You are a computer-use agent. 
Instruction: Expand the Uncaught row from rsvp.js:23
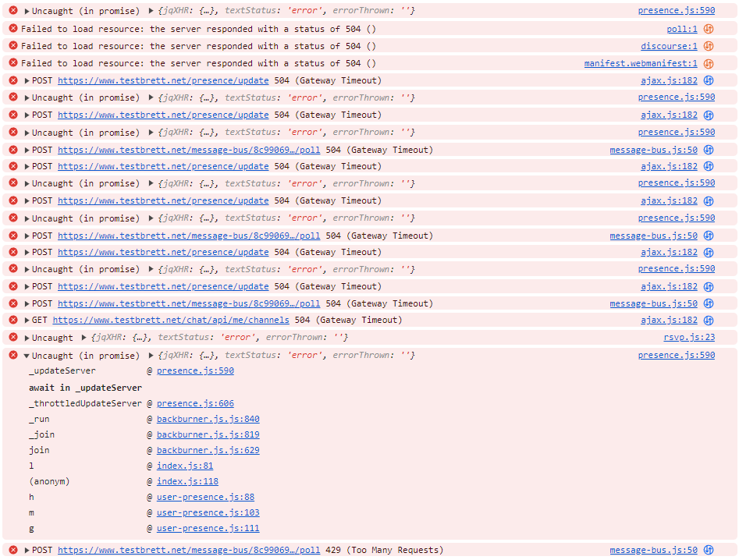pyautogui.click(x=27, y=338)
